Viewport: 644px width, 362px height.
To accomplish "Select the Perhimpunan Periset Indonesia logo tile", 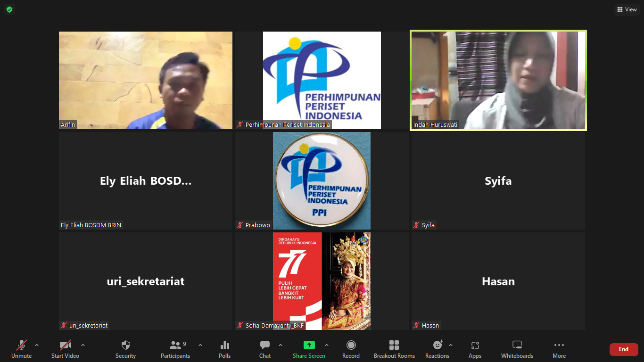I will [322, 80].
